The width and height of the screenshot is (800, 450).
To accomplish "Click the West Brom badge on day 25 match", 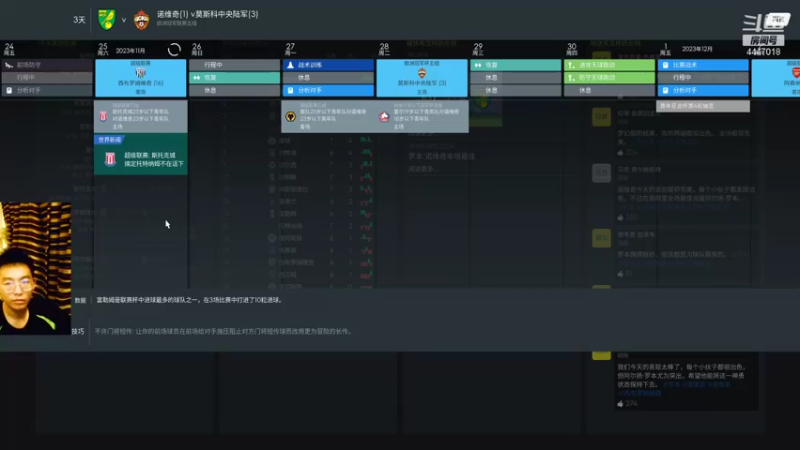I will pyautogui.click(x=141, y=73).
